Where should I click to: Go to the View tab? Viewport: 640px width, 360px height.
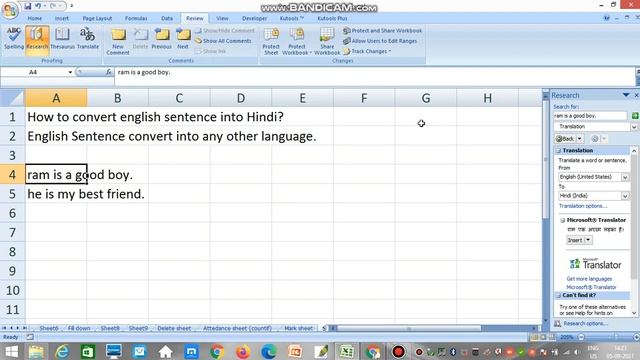tap(222, 18)
